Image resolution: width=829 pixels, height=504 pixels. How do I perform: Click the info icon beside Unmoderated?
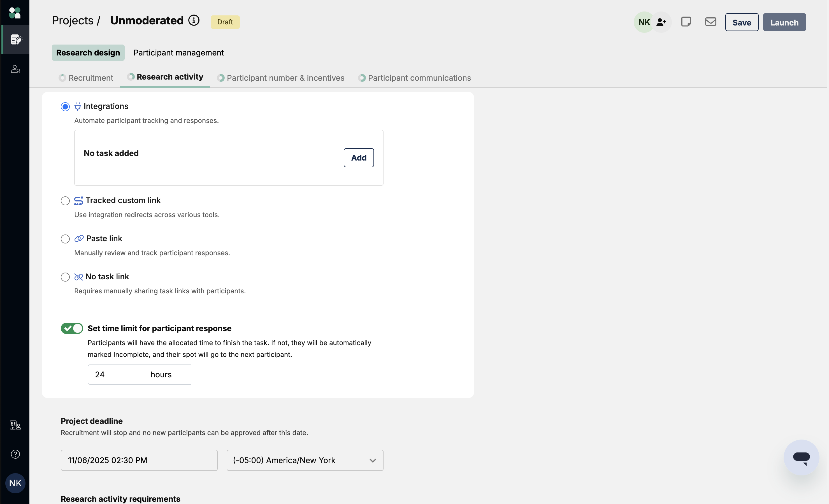[x=194, y=20]
